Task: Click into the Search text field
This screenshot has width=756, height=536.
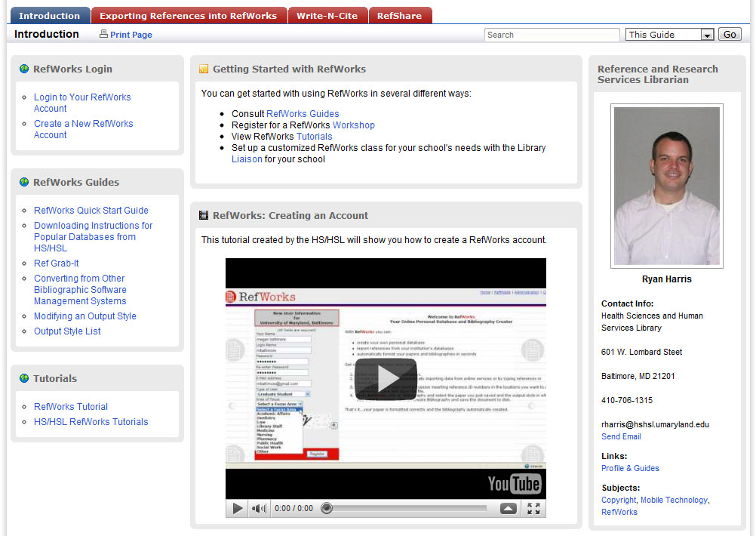Action: (x=551, y=35)
